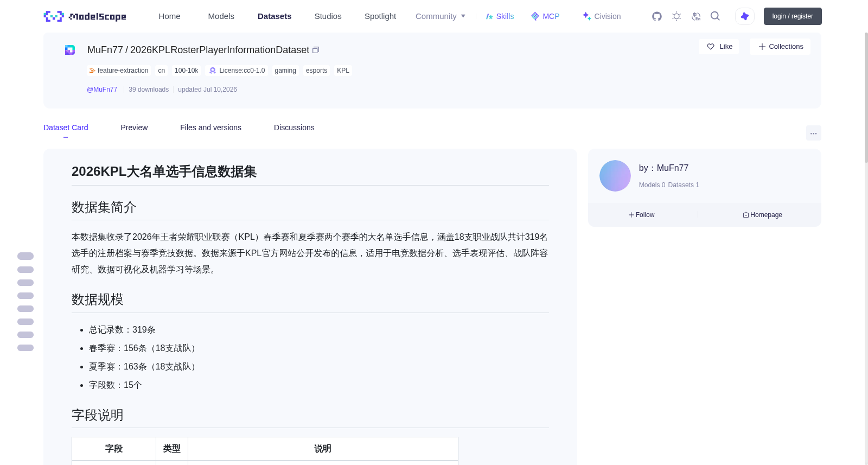Click the feature-extraction tag

(x=119, y=71)
